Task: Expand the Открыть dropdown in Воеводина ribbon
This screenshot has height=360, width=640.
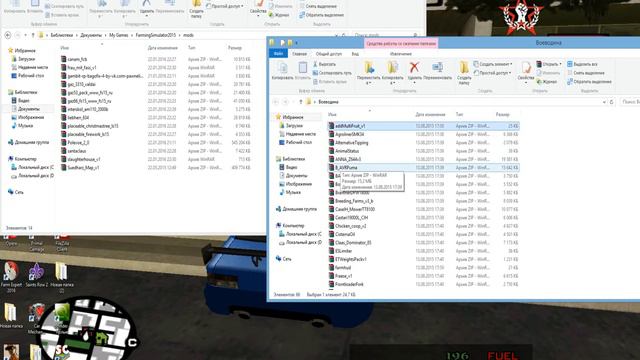Action: [x=561, y=64]
